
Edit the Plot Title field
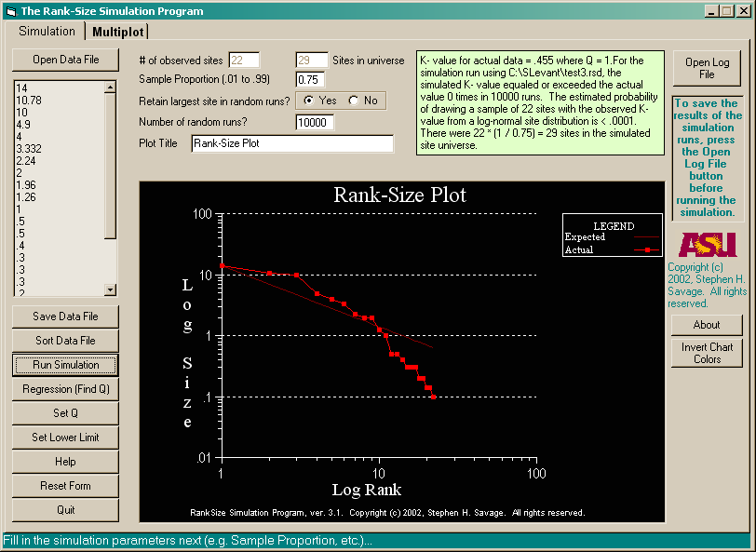(x=292, y=143)
